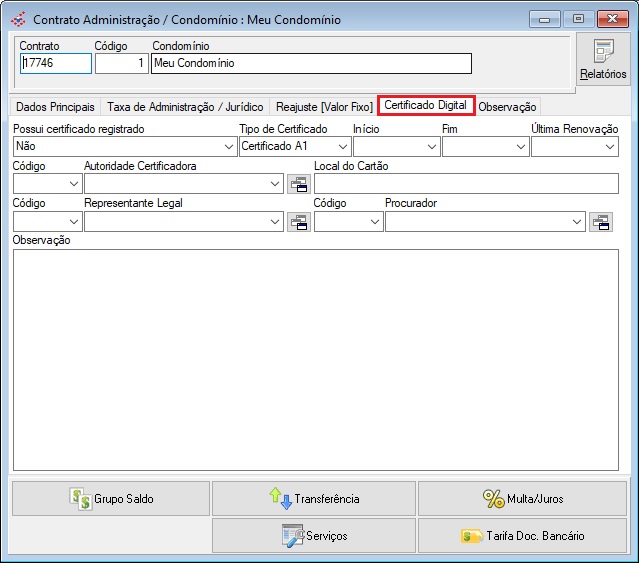Open the Reajuste [Valor Fixo] tab

(x=323, y=106)
